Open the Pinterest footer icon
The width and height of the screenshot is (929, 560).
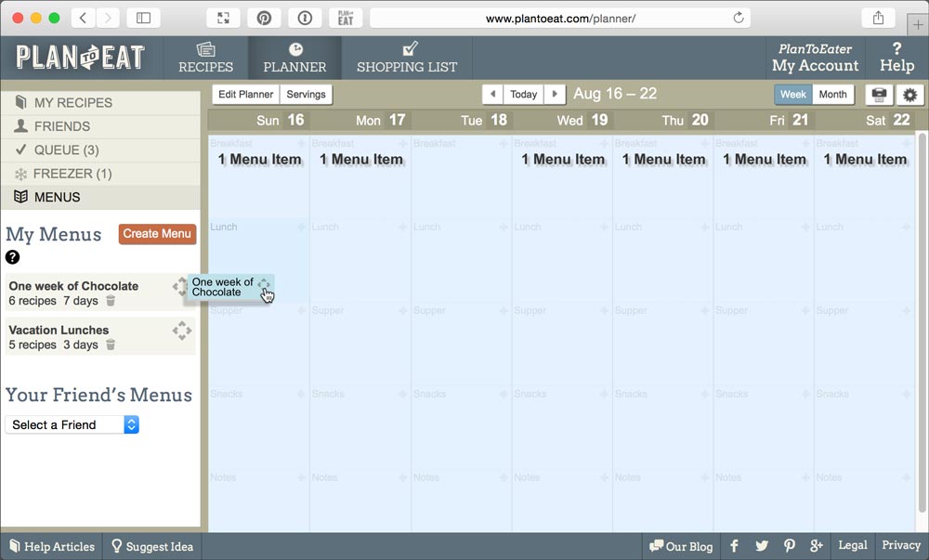(x=789, y=546)
